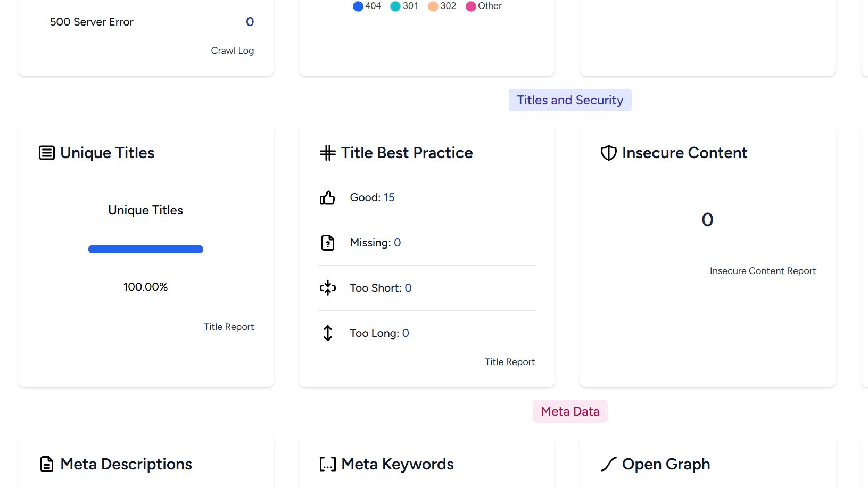This screenshot has height=488, width=868.
Task: Click the Title Best Practice hash icon
Action: 328,153
